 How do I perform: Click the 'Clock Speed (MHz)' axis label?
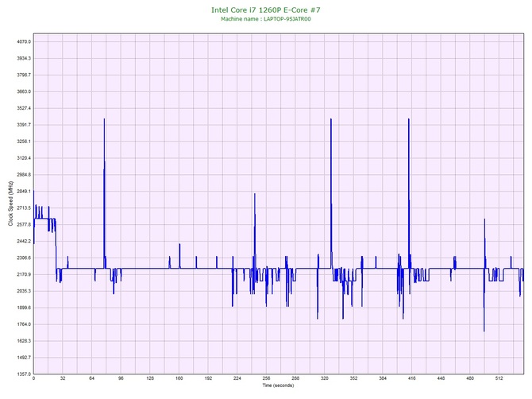pyautogui.click(x=10, y=203)
